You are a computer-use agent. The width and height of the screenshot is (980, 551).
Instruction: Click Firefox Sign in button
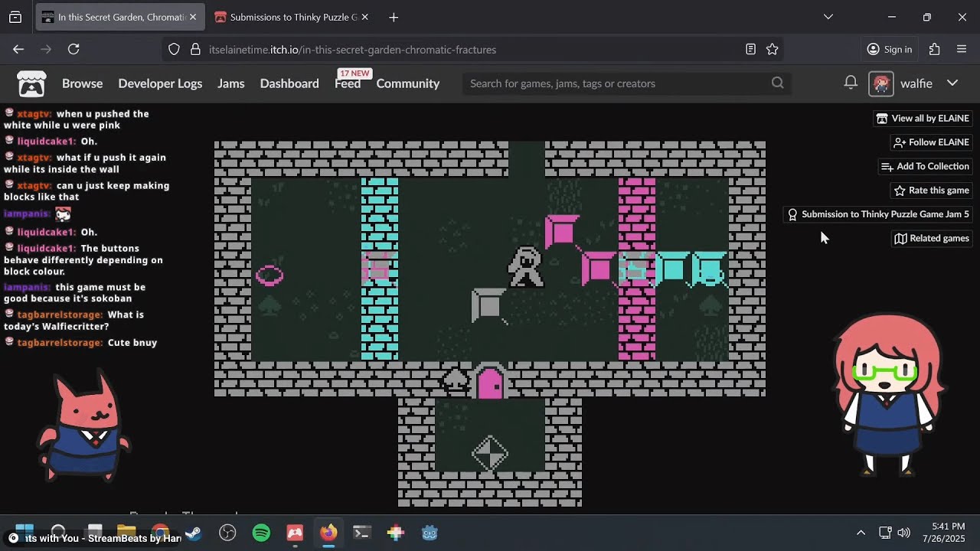click(x=889, y=49)
